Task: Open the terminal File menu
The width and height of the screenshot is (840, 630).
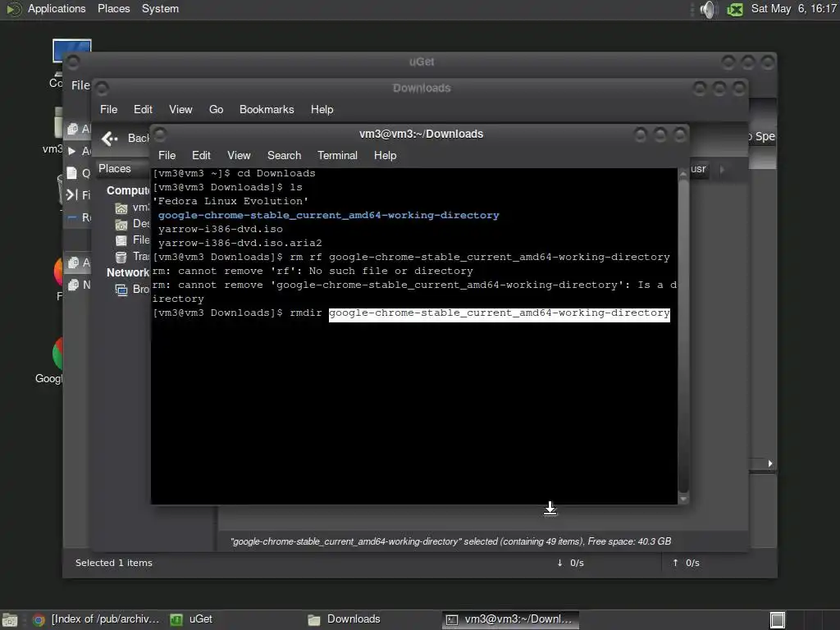Action: click(167, 155)
